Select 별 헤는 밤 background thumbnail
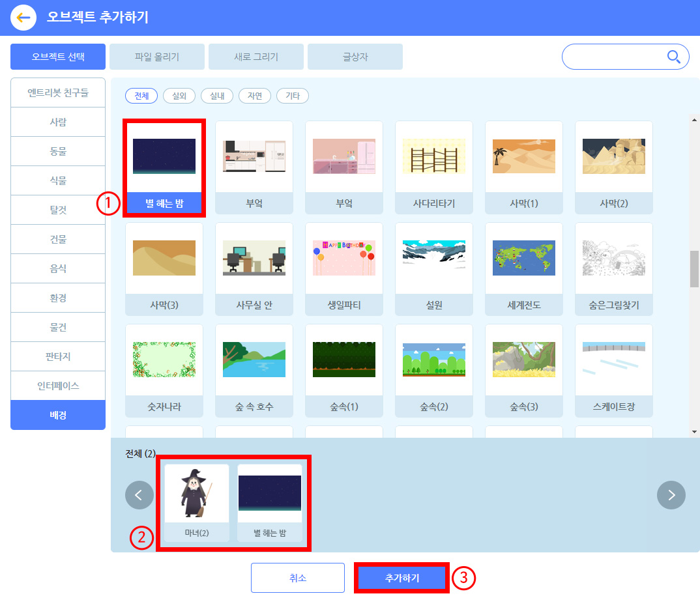This screenshot has height=598, width=700. point(164,168)
